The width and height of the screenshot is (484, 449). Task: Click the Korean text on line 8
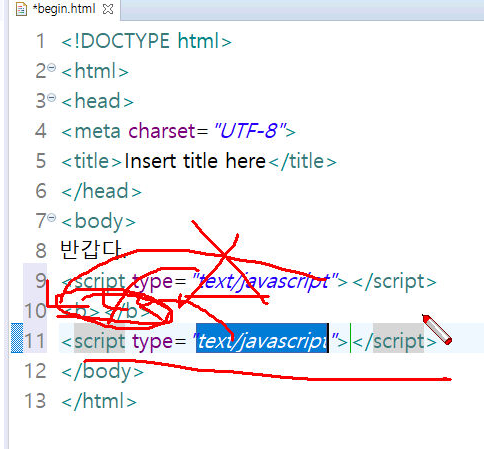[x=92, y=250]
